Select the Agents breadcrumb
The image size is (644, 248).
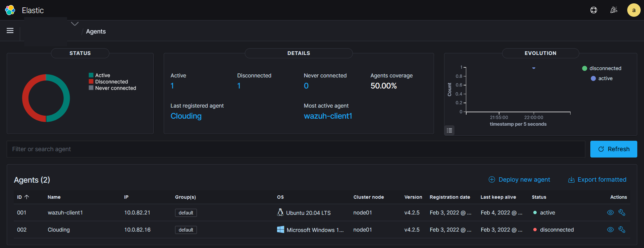(x=96, y=32)
